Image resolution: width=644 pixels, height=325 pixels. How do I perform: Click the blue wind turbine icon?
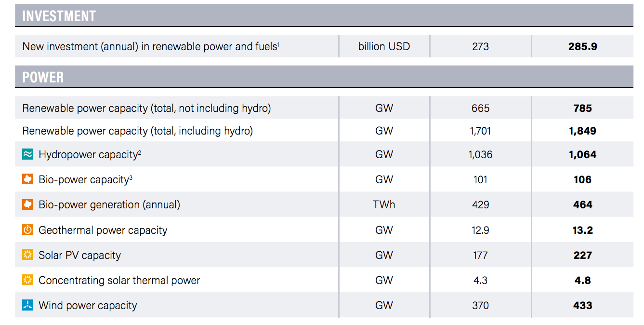28,305
